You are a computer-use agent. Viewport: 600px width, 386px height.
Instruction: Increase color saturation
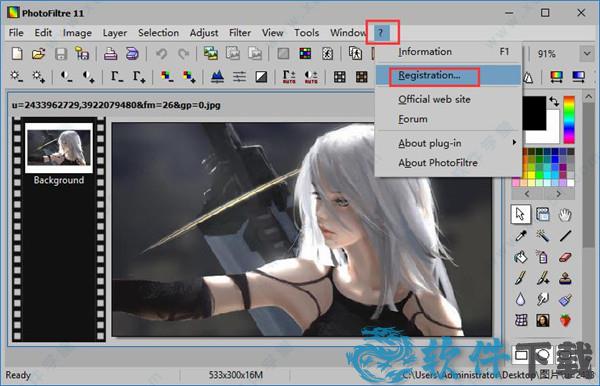pyautogui.click(x=189, y=77)
